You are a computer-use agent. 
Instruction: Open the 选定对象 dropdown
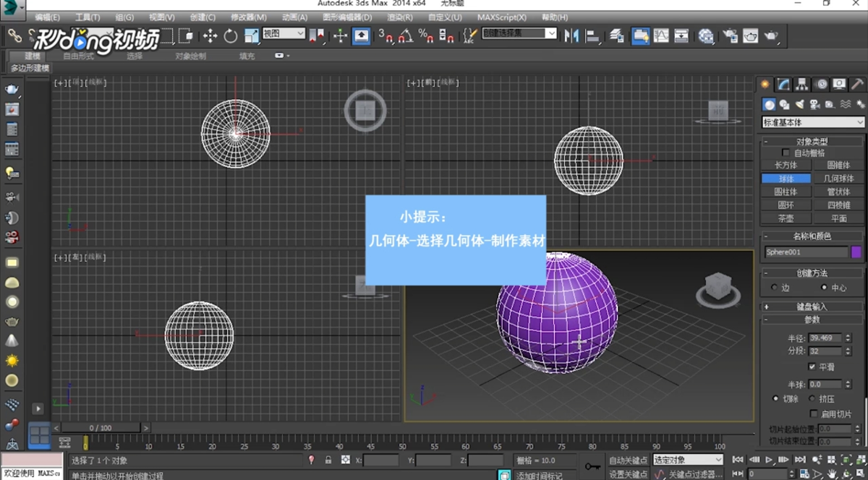(688, 460)
